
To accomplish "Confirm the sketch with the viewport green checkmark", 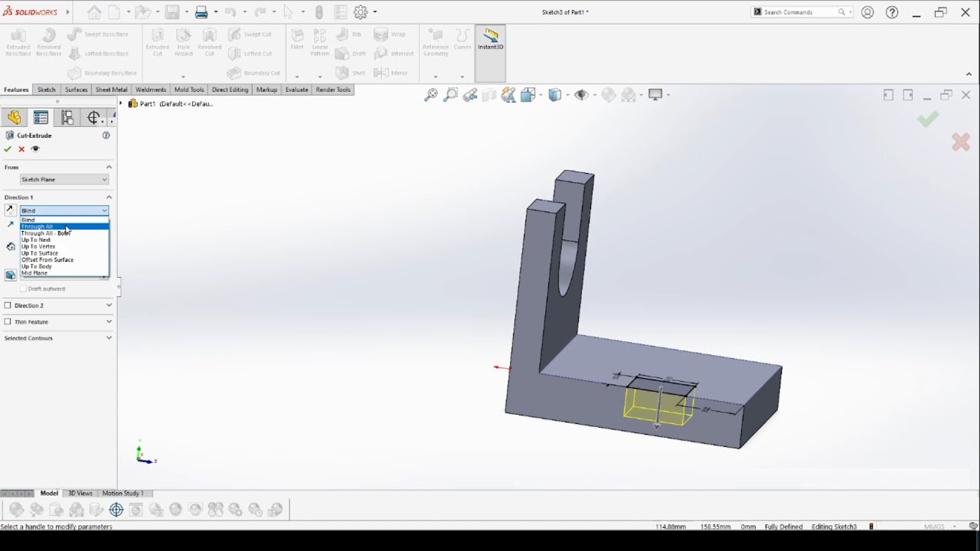I will pyautogui.click(x=928, y=119).
